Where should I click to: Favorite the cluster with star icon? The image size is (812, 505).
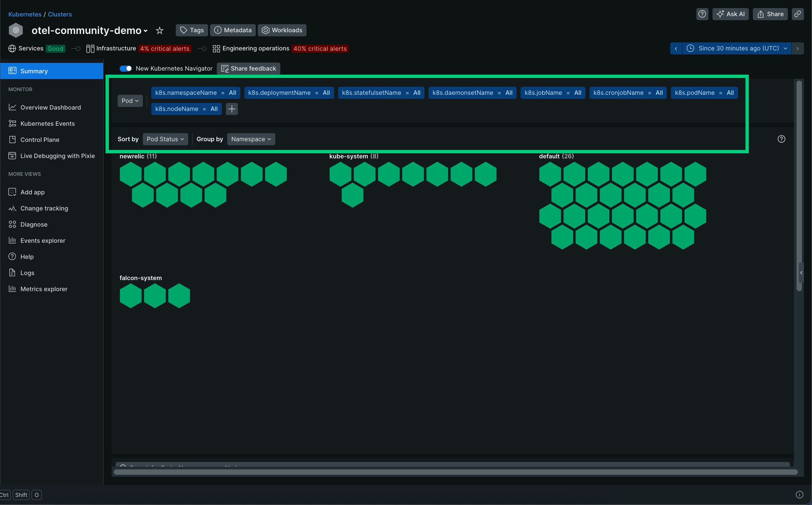tap(160, 31)
